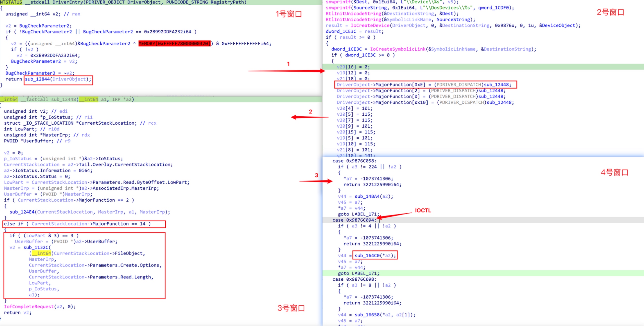644x326 pixels.
Task: Click sub_164C0(*a2) in red box
Action: click(375, 255)
